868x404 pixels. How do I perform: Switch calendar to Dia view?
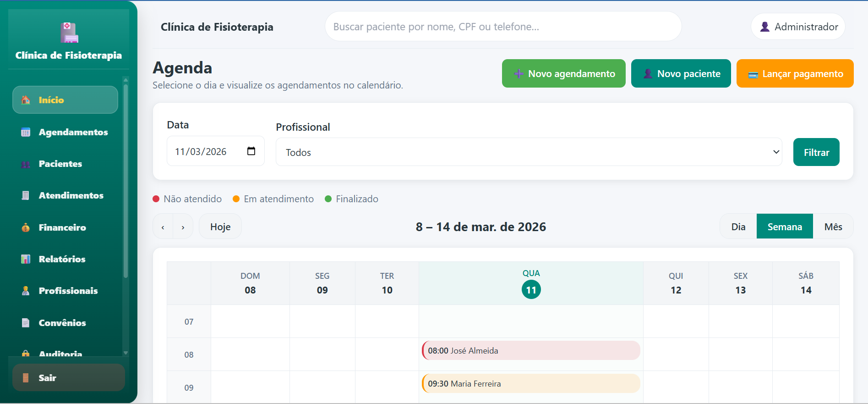[738, 227]
